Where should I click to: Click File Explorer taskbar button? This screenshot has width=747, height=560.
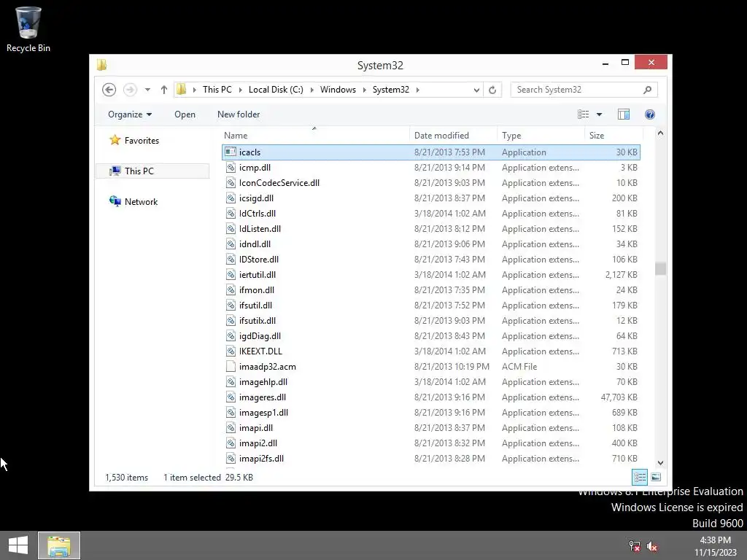59,545
